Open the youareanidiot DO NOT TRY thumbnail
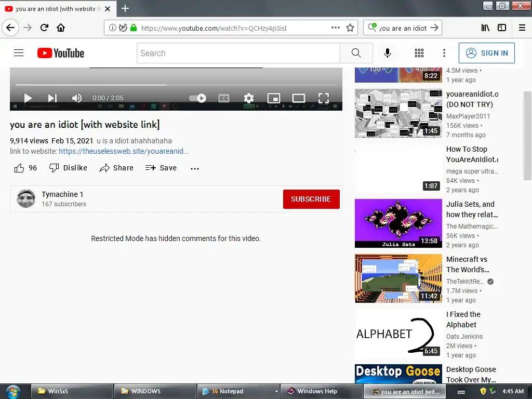The height and width of the screenshot is (399, 532). (x=398, y=113)
